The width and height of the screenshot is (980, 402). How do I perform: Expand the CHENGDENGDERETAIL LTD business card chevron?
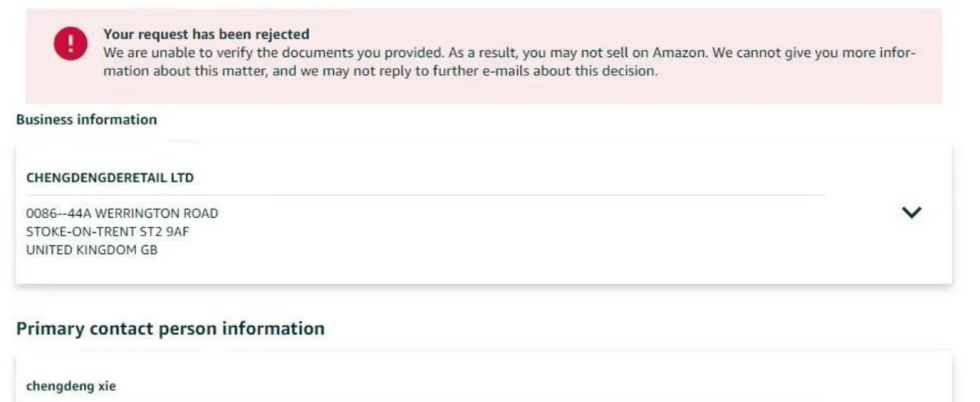click(x=911, y=212)
